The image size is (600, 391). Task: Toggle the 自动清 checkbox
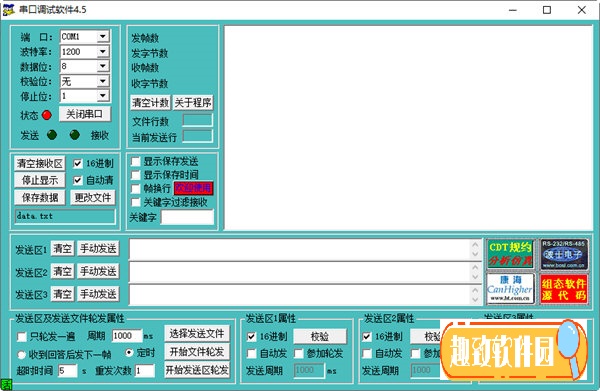click(x=78, y=180)
